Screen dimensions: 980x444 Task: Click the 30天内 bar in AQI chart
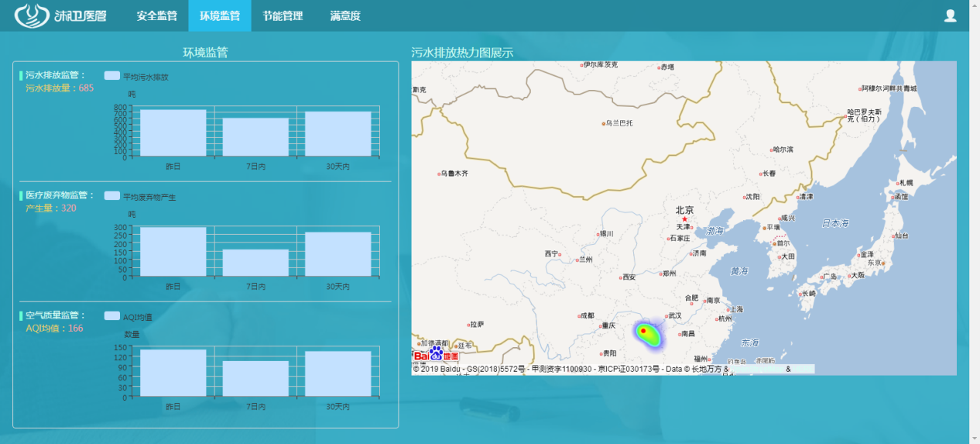coord(338,373)
